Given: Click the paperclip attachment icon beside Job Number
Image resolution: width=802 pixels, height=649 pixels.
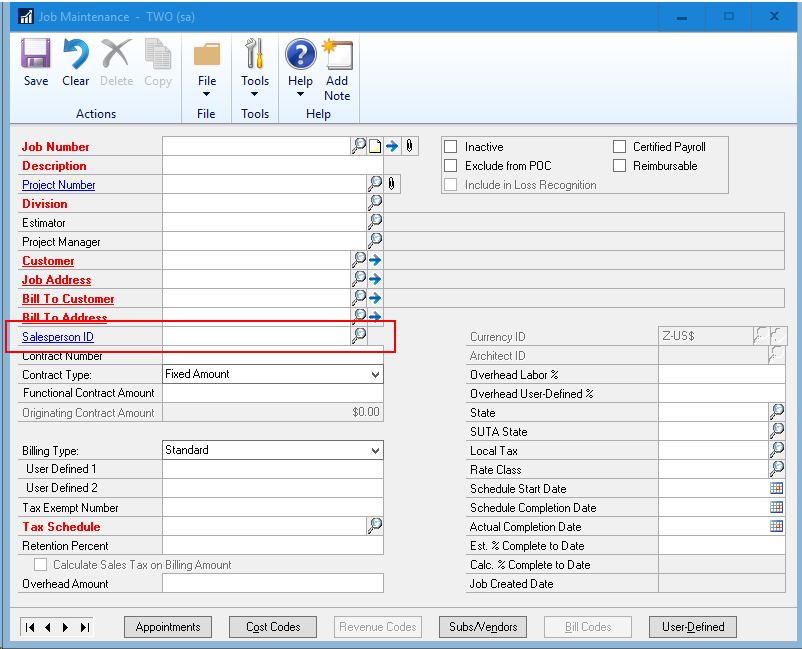Looking at the screenshot, I should point(409,146).
